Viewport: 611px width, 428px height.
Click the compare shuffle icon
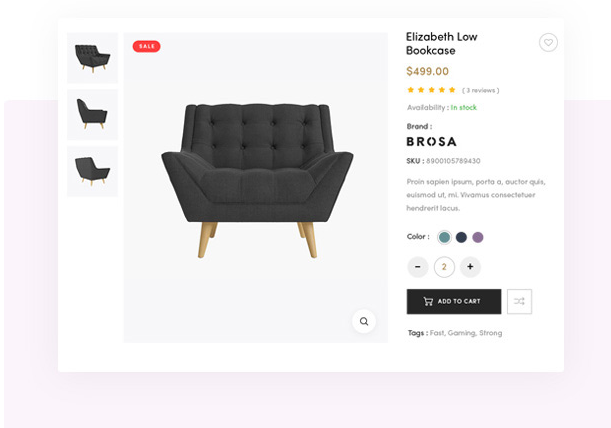(x=519, y=301)
